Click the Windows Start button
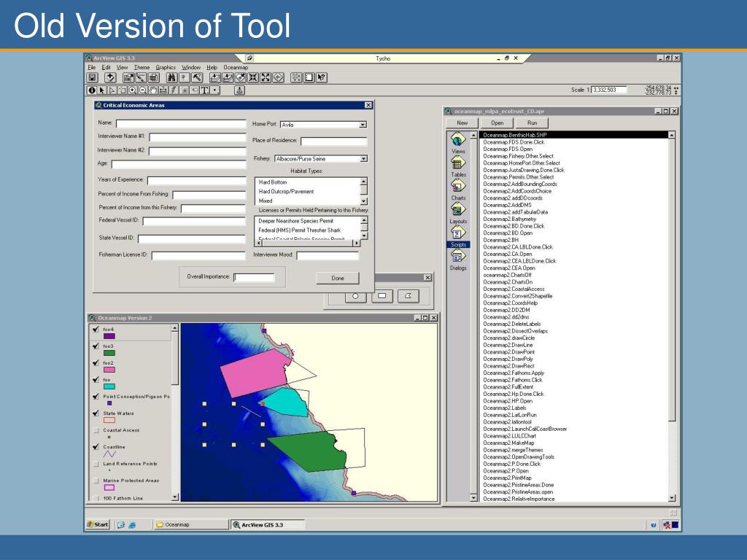Screen dimensions: 747x560 [98, 525]
